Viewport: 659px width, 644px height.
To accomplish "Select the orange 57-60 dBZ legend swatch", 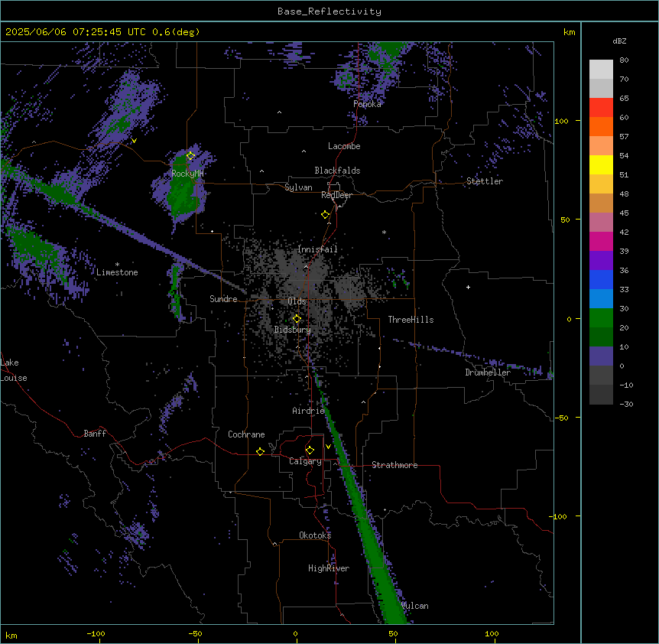I will pyautogui.click(x=601, y=126).
